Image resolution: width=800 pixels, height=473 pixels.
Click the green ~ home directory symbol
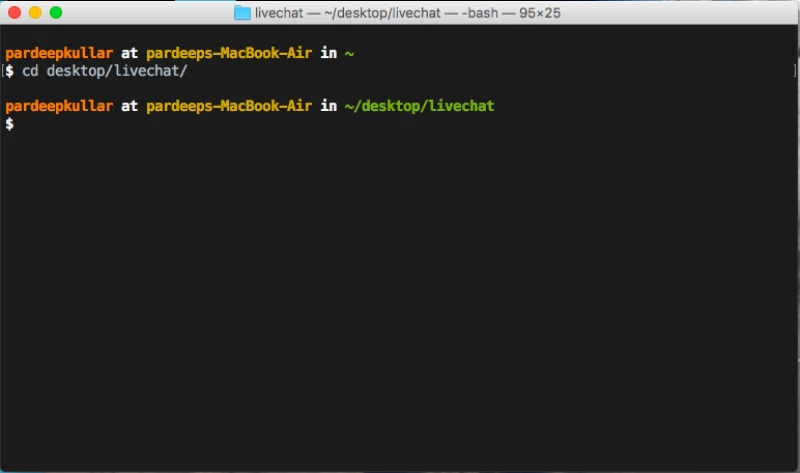(349, 53)
